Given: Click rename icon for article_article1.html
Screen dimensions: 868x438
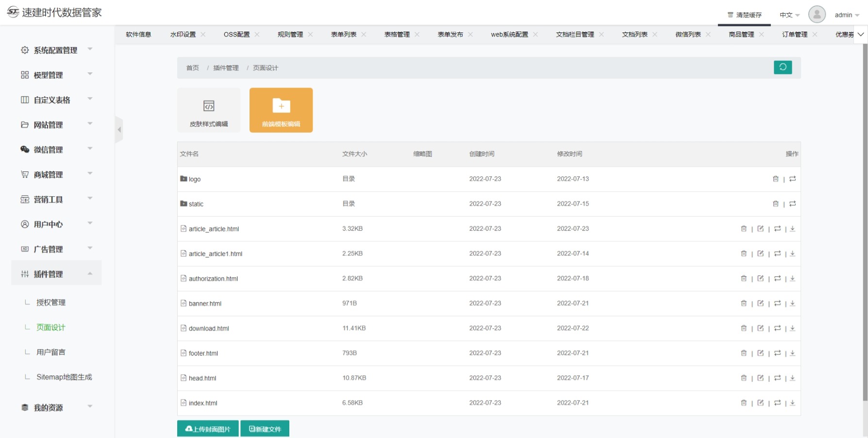Looking at the screenshot, I should click(777, 253).
